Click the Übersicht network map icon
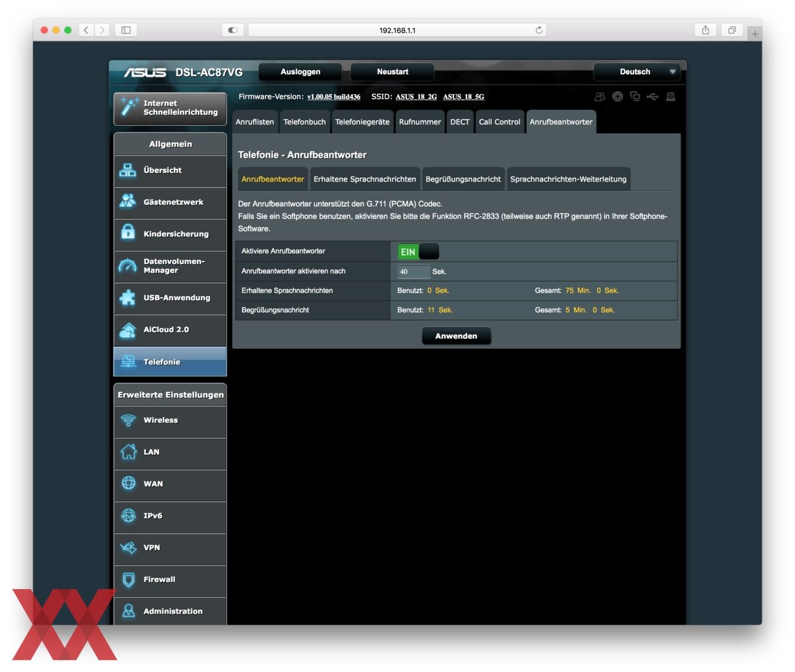795x672 pixels. tap(127, 170)
